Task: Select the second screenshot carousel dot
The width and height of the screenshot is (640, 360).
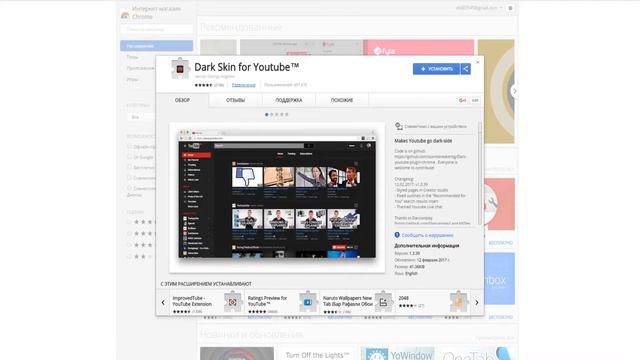Action: tap(272, 115)
